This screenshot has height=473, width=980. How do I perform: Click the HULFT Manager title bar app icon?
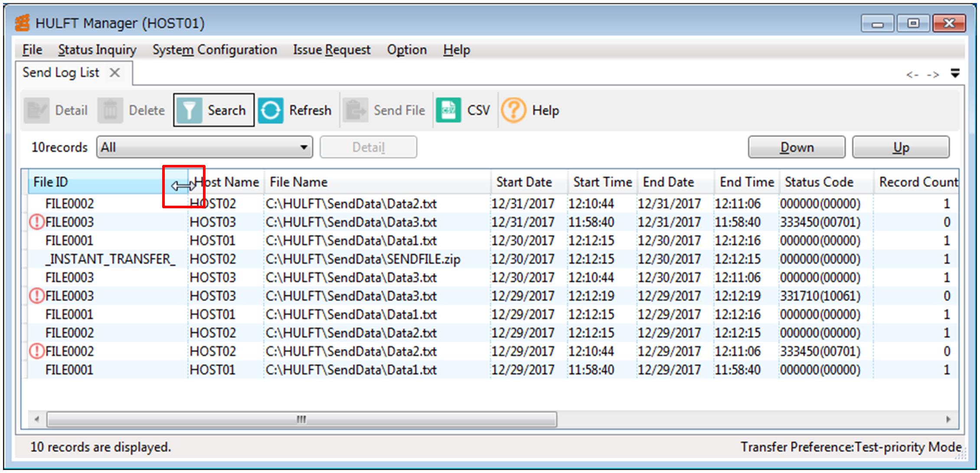click(22, 23)
